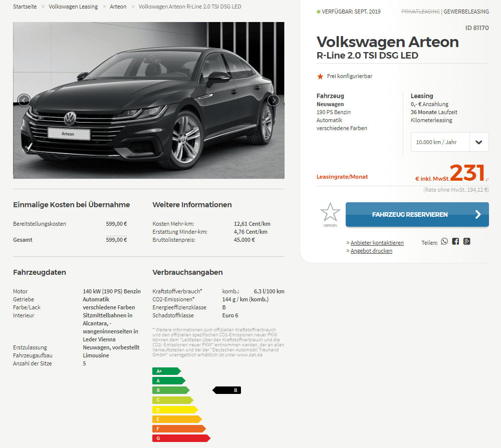Click the Verfügbar: Sept. 2019 status
Viewport: 501px width, 448px height.
coord(351,12)
